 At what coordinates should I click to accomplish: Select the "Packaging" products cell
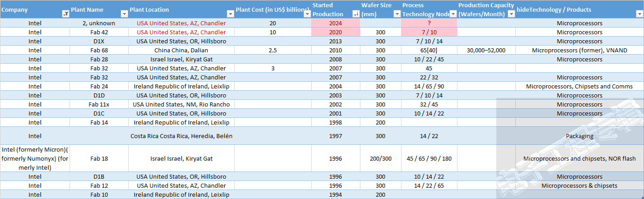point(579,136)
